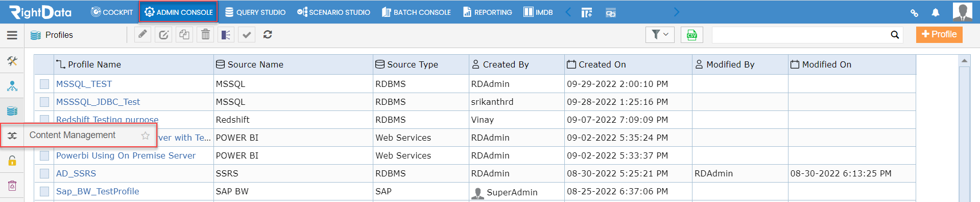Viewport: 980px width, 202px height.
Task: Tick the checkbox for AD_SSRS
Action: click(44, 173)
